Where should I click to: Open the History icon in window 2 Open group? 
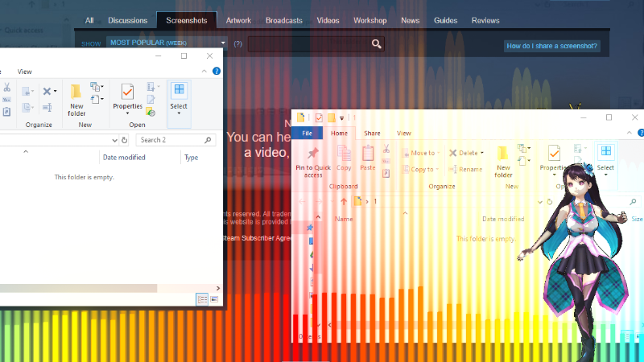tap(151, 112)
